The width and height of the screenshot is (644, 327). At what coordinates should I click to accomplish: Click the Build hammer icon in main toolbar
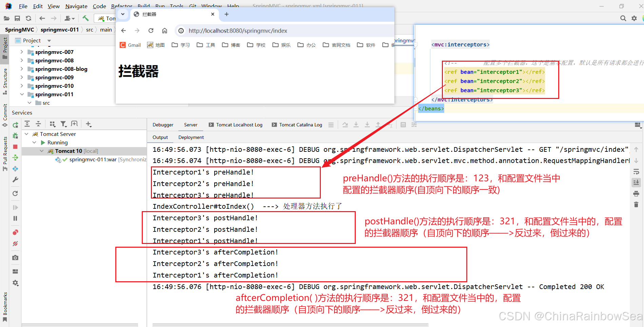tap(85, 18)
